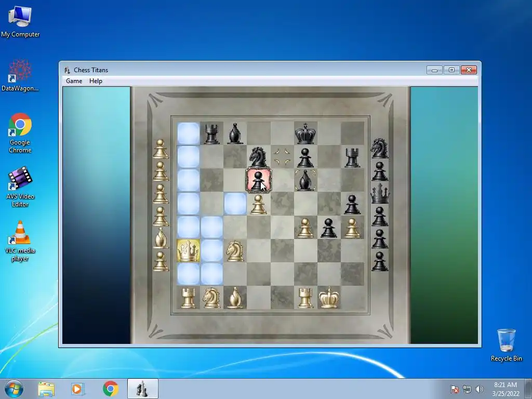This screenshot has height=399, width=532.
Task: Open My Computer desktop icon
Action: pyautogui.click(x=20, y=22)
